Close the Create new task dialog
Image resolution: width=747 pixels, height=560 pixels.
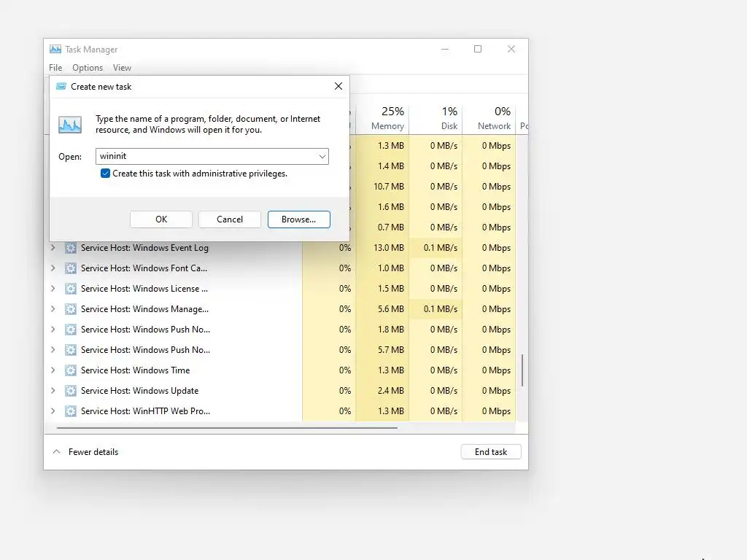(x=338, y=86)
